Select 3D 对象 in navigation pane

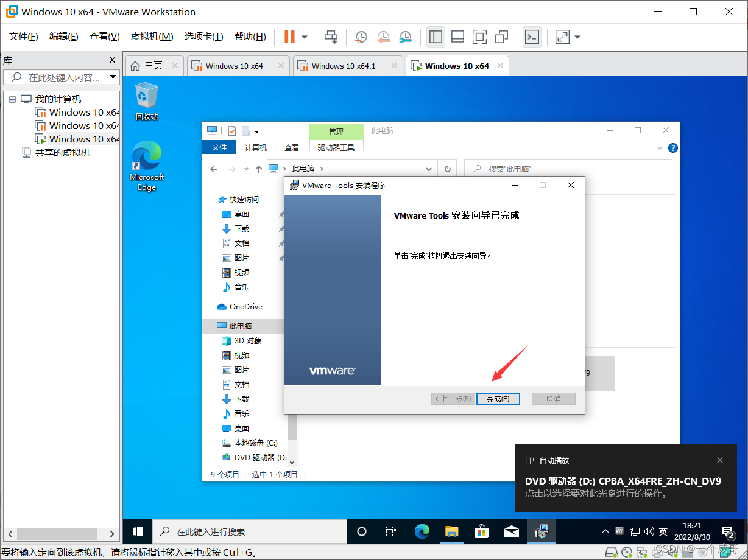242,340
